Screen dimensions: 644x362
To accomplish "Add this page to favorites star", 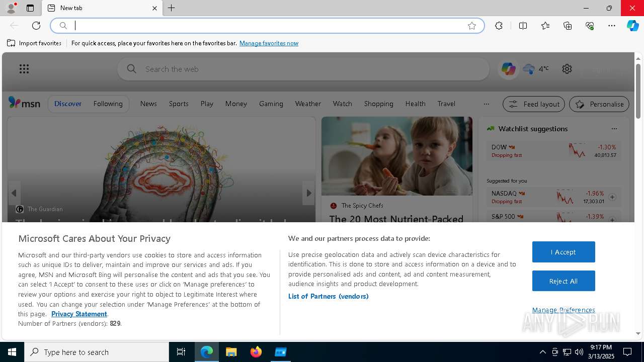I will click(472, 26).
